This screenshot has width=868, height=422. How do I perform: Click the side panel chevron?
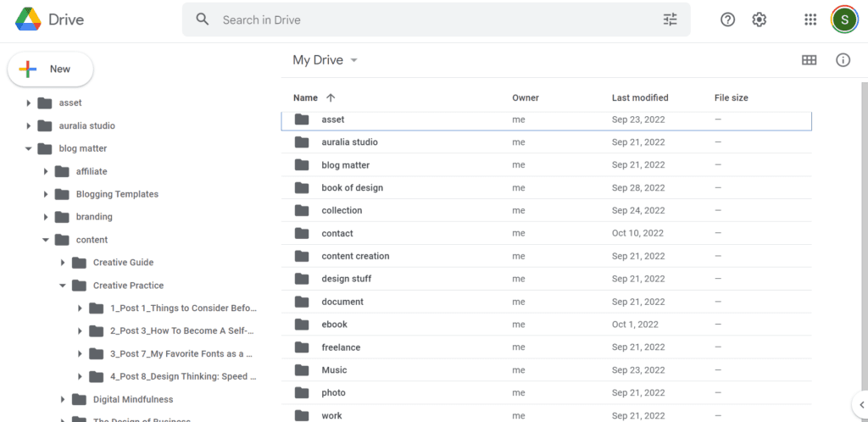click(x=861, y=404)
